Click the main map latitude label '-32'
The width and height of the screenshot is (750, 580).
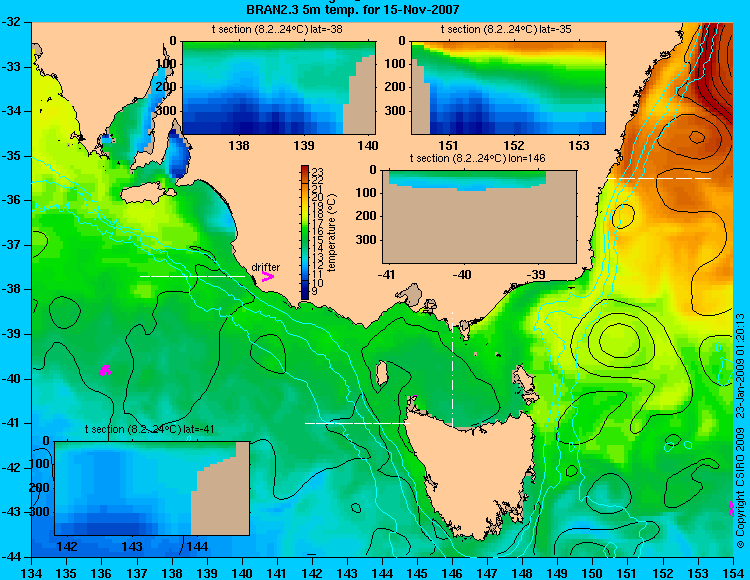click(x=11, y=22)
